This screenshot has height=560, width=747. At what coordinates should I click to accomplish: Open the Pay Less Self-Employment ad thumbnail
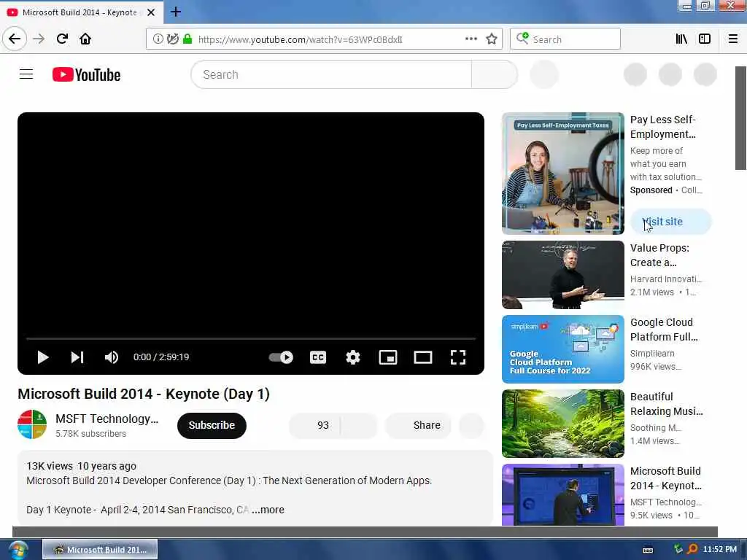point(562,174)
